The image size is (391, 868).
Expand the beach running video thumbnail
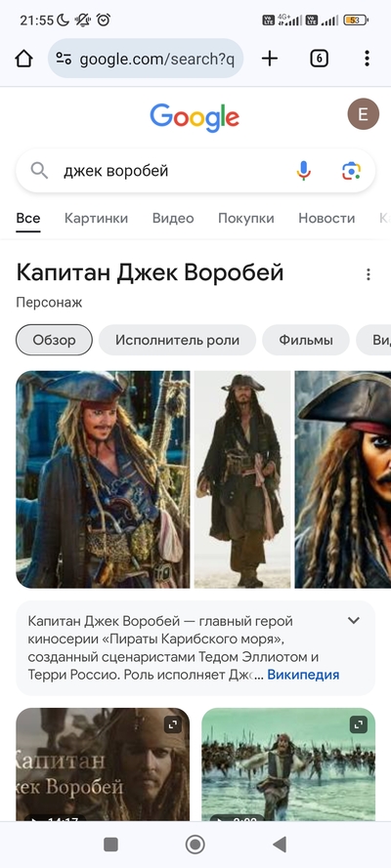(x=359, y=724)
